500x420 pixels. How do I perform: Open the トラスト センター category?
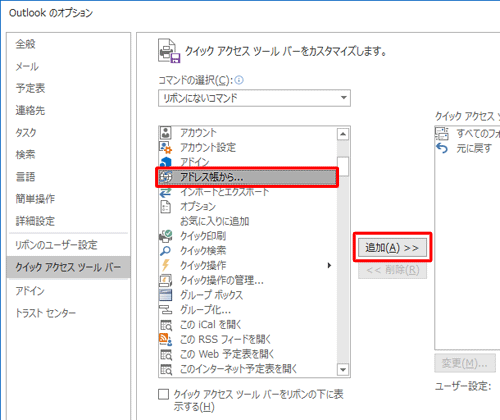coord(46,313)
